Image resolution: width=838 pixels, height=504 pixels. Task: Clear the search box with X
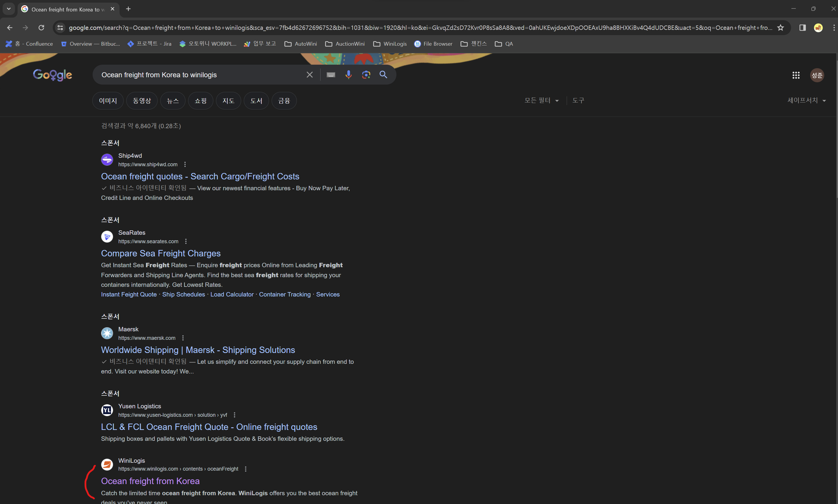(309, 75)
